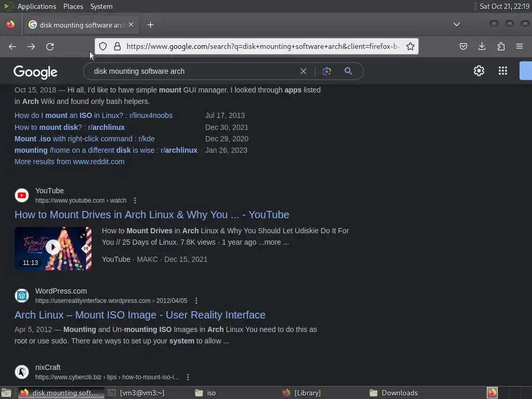
Task: Clear the Google search box text
Action: tap(303, 71)
